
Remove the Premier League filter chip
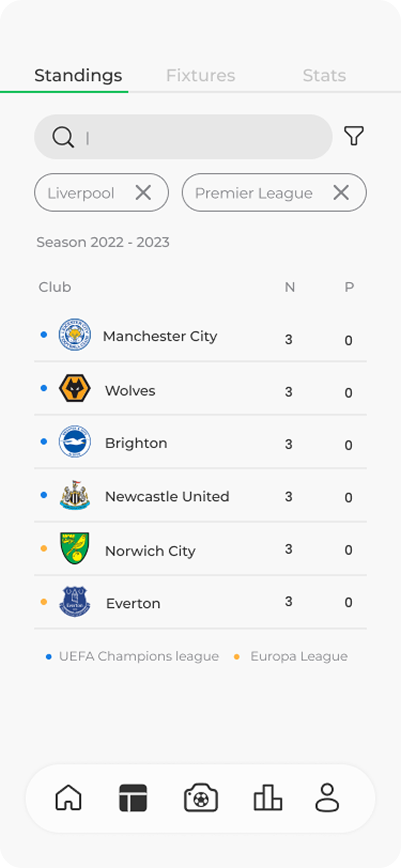click(x=341, y=193)
